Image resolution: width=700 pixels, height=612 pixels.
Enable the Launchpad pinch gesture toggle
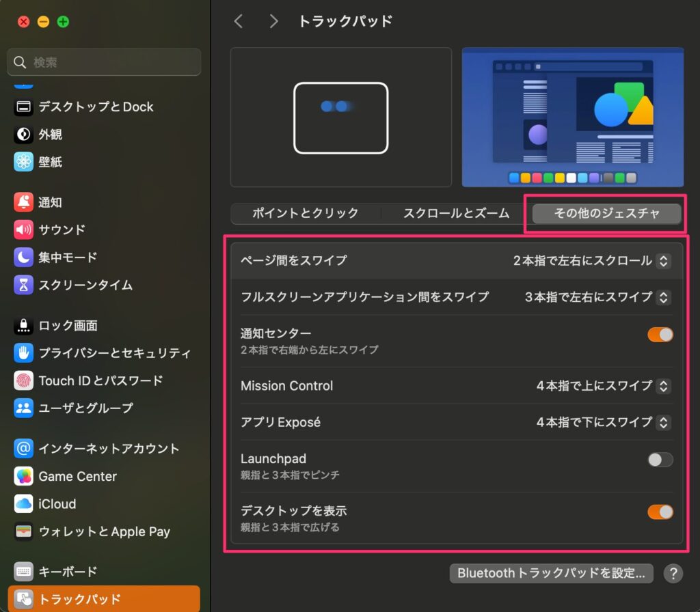point(660,460)
